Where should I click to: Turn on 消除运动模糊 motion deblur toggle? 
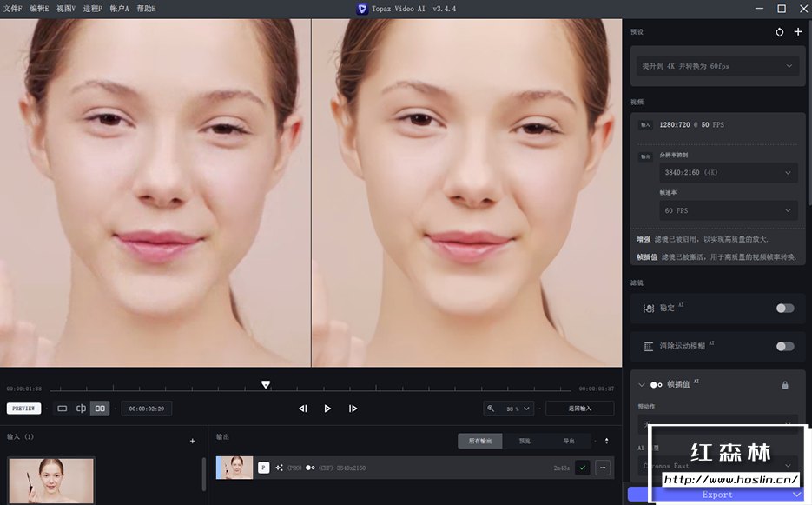[x=784, y=346]
